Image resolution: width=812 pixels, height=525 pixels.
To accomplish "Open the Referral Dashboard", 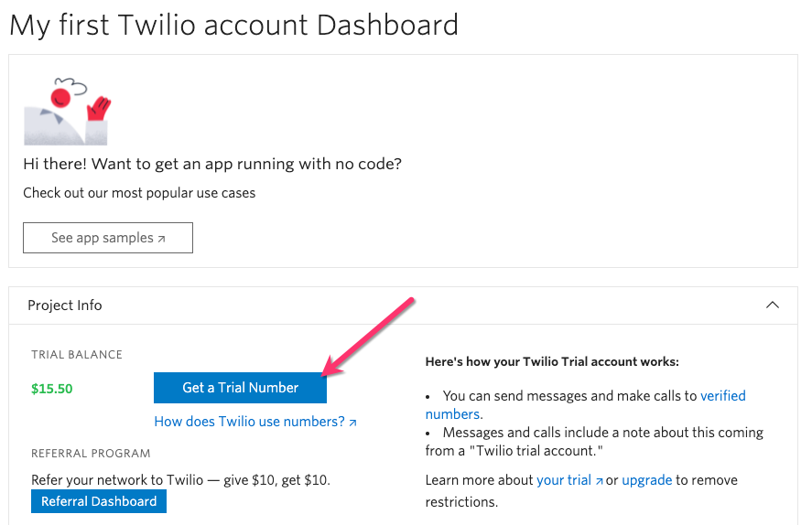I will click(x=99, y=501).
